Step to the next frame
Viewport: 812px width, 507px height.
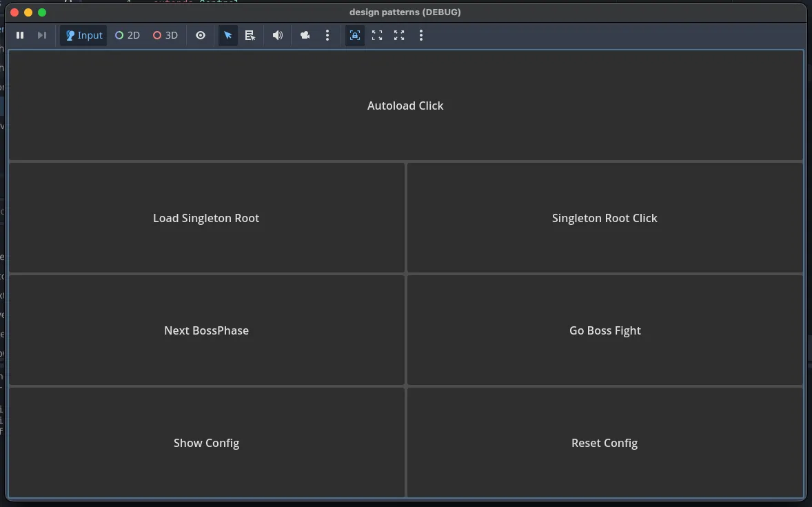(x=41, y=35)
